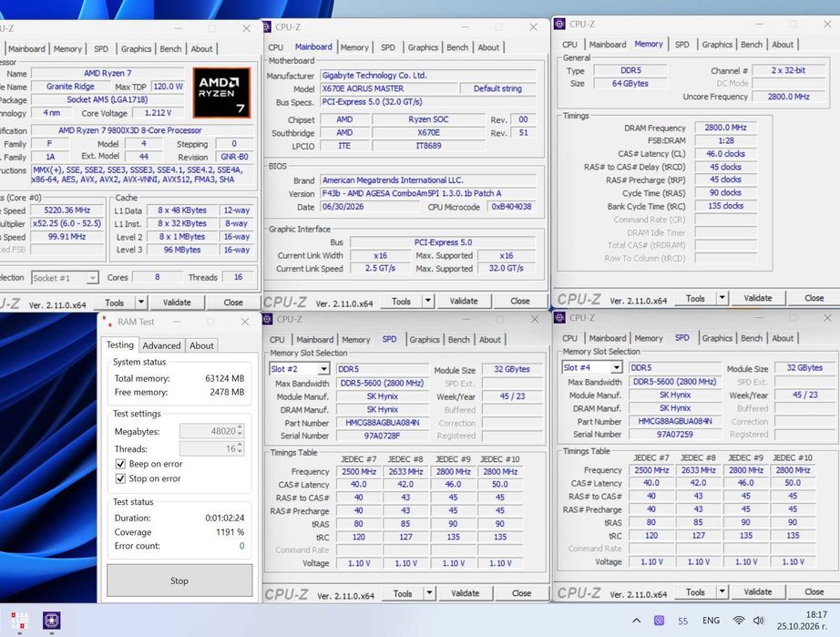Expand Tools arrow in the Mainboard window

[428, 301]
